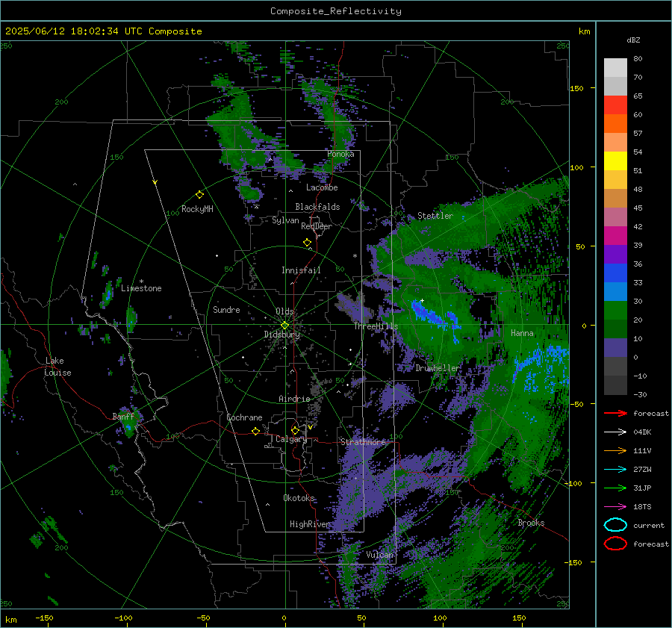
Task: Click the yellow diamond marker beside RockyMH
Action: coord(199,195)
